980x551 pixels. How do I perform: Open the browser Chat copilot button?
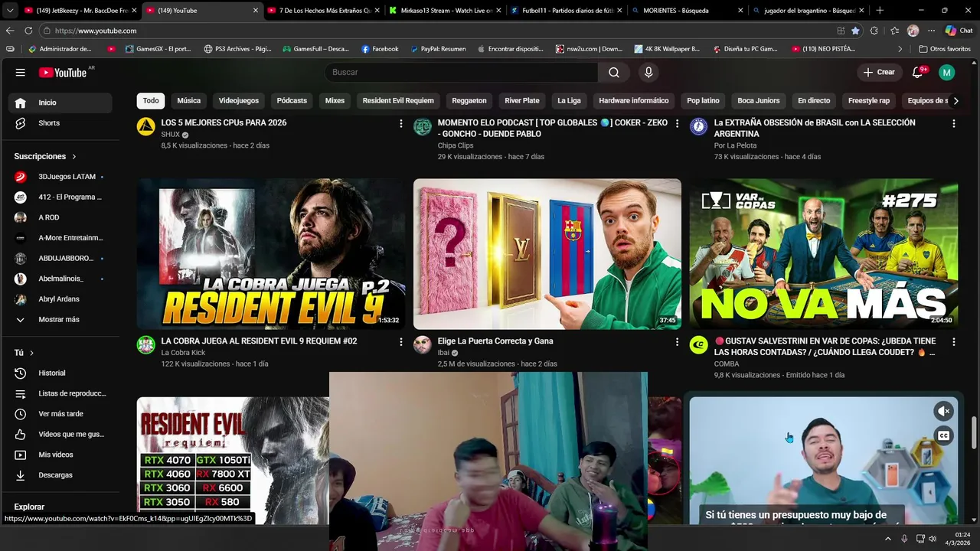point(959,31)
